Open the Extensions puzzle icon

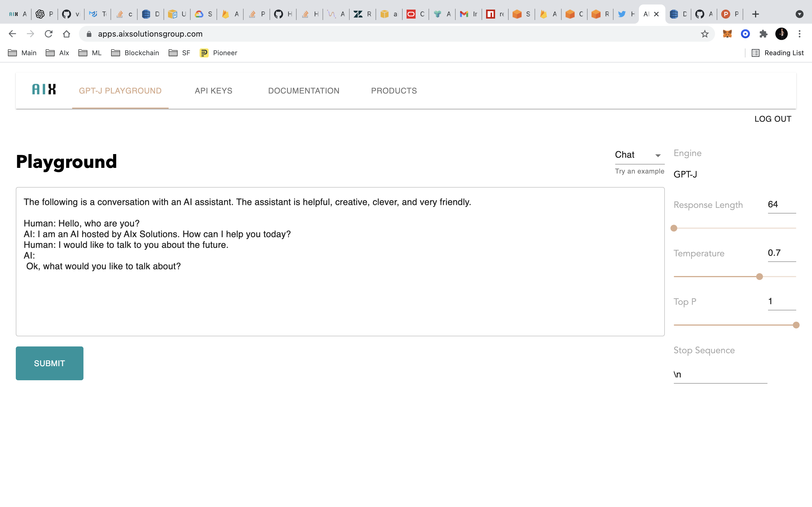(x=763, y=34)
